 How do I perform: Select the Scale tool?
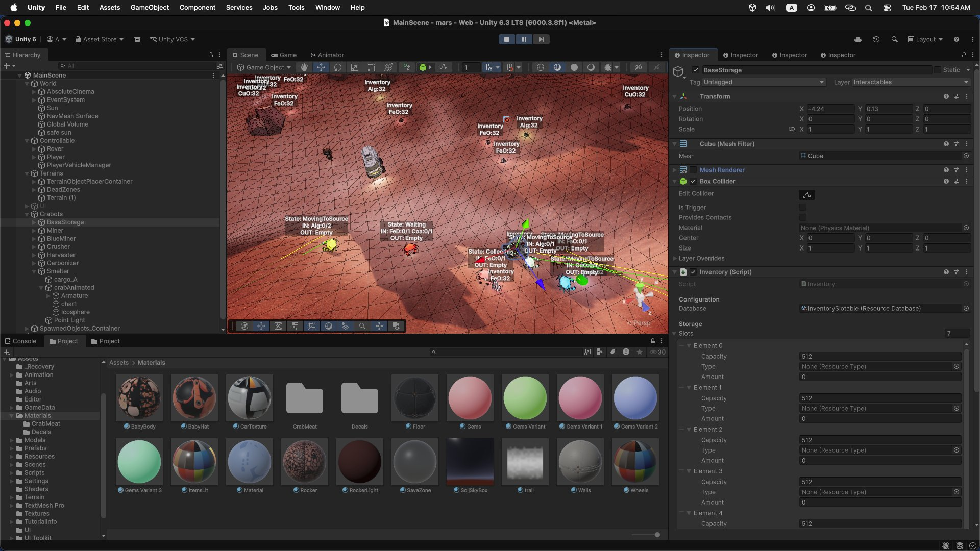[355, 67]
